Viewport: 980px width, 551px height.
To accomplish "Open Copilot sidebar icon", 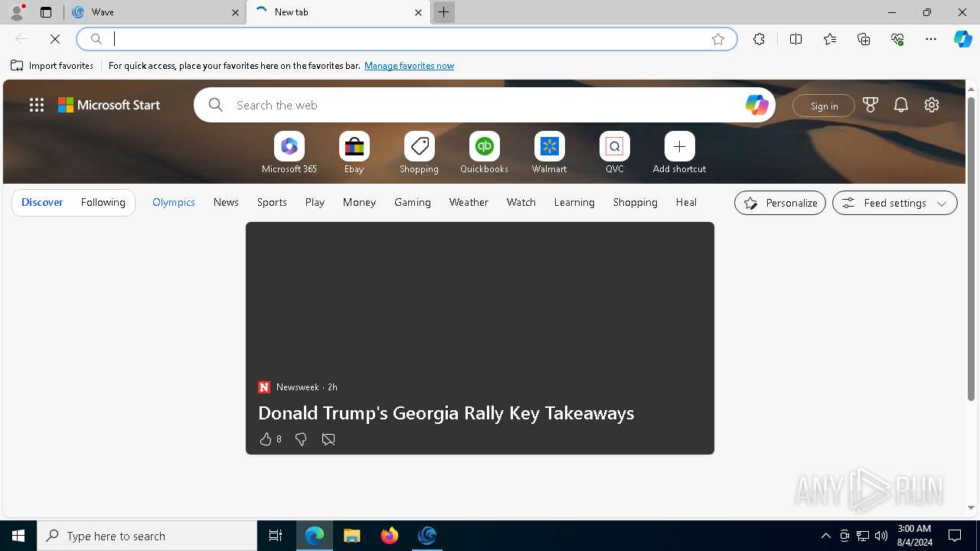I will coord(963,39).
